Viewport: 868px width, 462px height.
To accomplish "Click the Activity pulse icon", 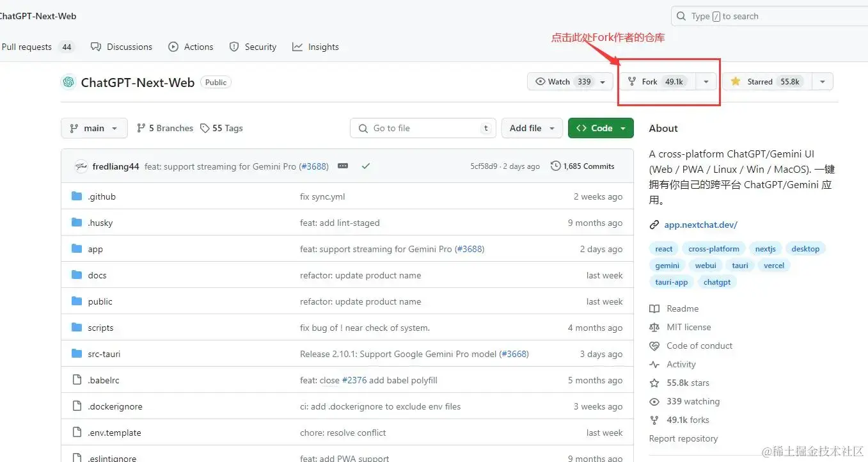I will pyautogui.click(x=654, y=364).
